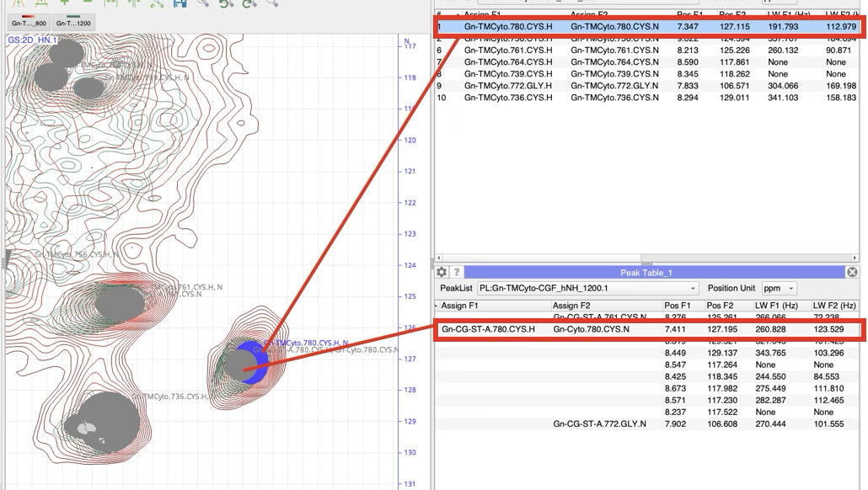The width and height of the screenshot is (868, 490).
Task: Select Peak Table_1 row with Pos F1 8.425
Action: coord(648,376)
